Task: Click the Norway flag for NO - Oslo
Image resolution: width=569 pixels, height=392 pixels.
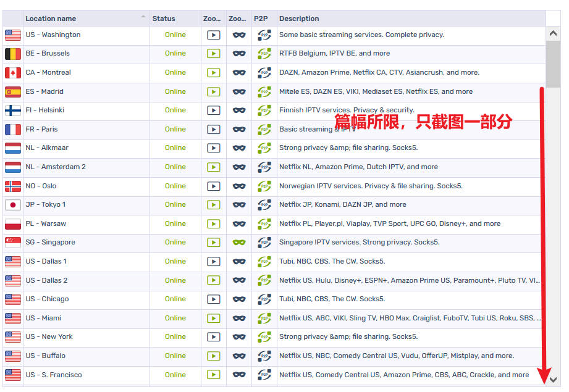Action: 13,186
